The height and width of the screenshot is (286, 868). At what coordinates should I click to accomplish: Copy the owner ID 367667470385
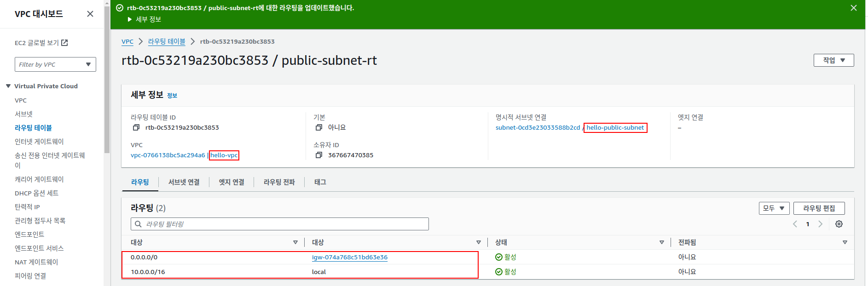click(x=318, y=155)
